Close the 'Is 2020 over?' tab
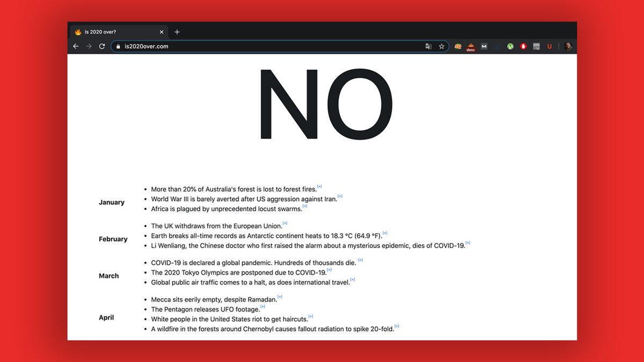644x362 pixels. [162, 32]
